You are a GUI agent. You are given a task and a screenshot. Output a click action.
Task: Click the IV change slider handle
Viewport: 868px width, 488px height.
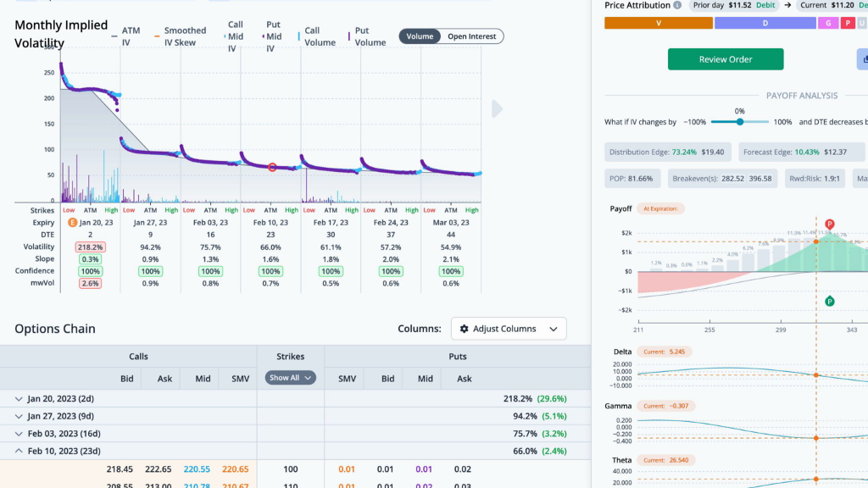click(740, 122)
